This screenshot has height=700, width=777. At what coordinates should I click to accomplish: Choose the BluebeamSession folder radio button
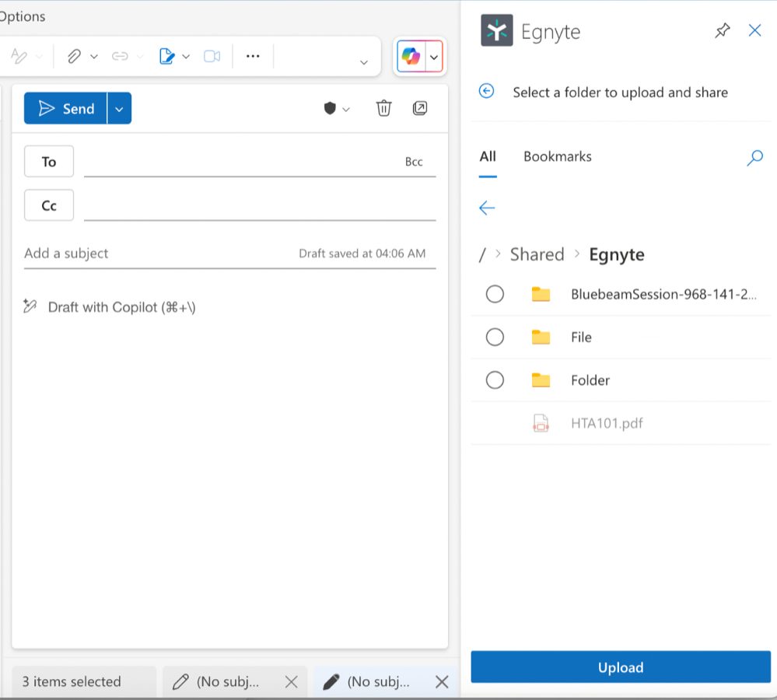(495, 294)
